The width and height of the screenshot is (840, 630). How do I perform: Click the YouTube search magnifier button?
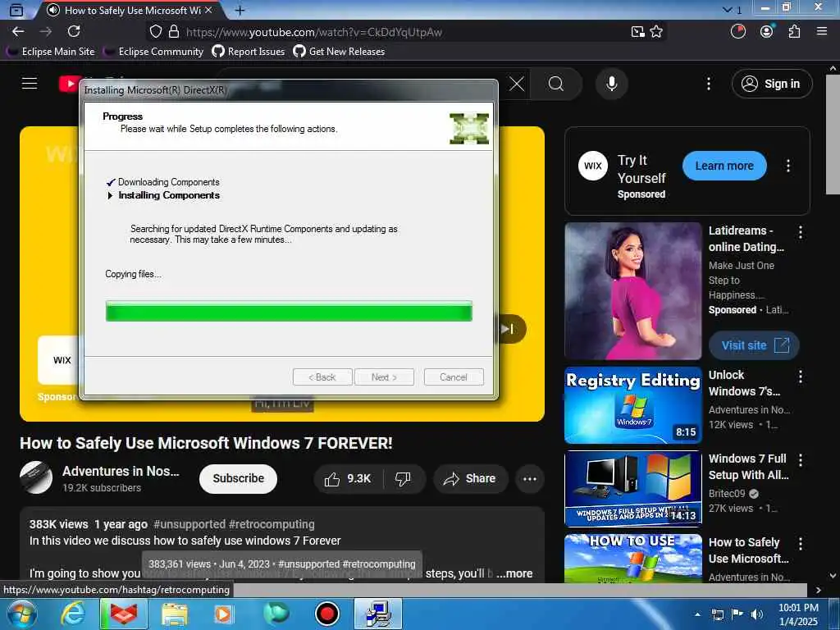click(x=556, y=84)
